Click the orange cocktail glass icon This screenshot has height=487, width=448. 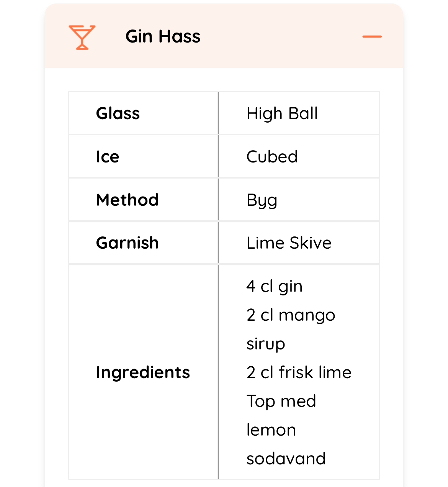click(x=82, y=37)
